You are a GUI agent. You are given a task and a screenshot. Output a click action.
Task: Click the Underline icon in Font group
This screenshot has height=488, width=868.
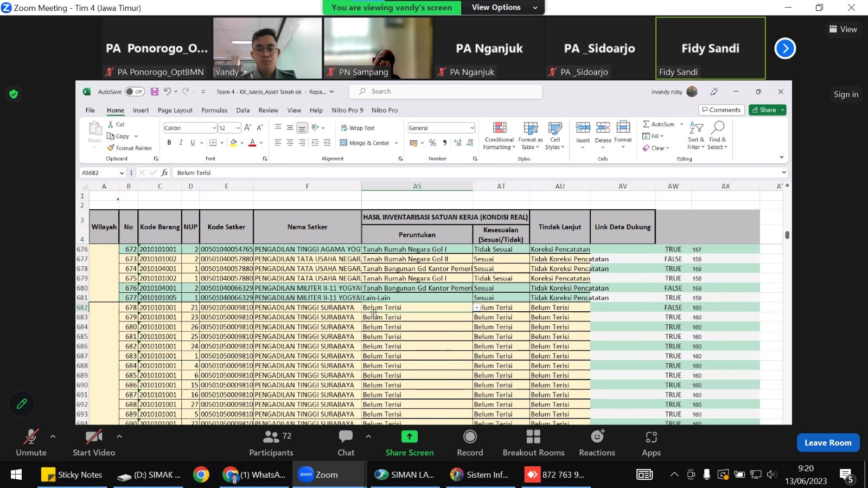point(193,143)
